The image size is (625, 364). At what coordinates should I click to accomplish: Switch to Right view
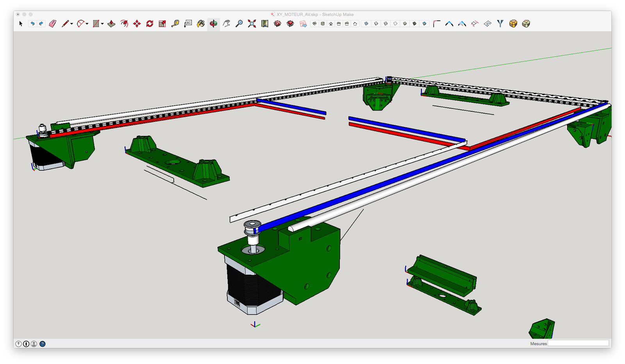tap(339, 24)
